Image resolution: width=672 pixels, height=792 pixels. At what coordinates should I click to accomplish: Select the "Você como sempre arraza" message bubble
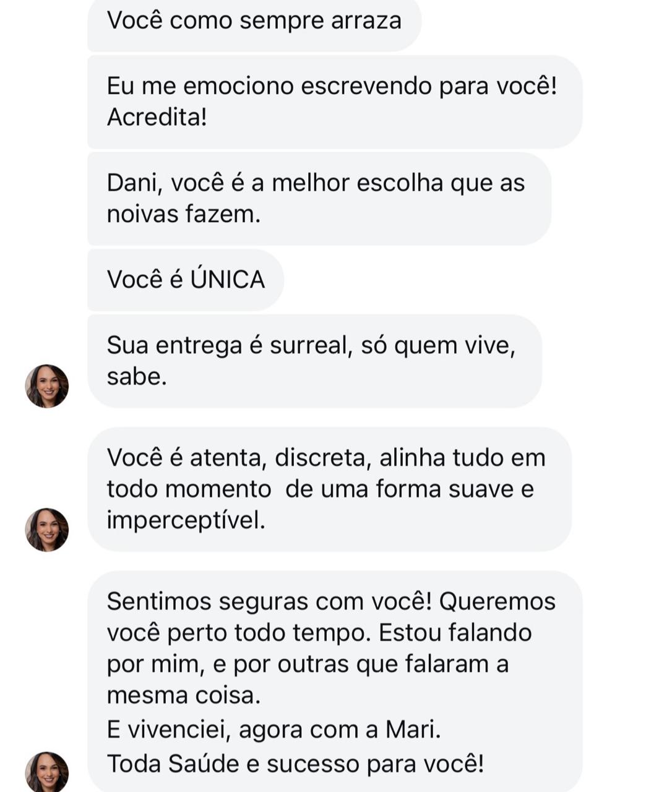tap(254, 22)
